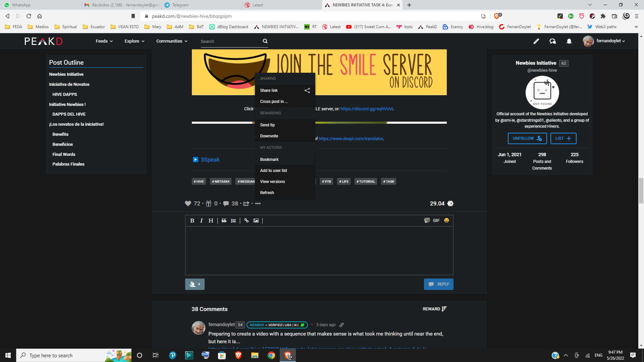
Task: Click UNFOLLOW button for Newbies Initiative
Action: pyautogui.click(x=527, y=138)
